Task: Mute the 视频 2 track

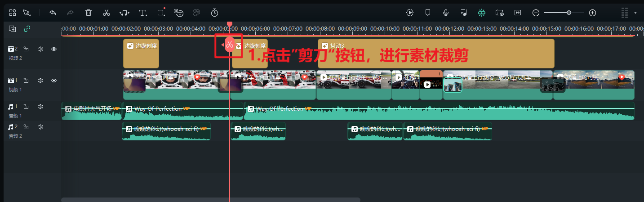Action: pyautogui.click(x=40, y=49)
